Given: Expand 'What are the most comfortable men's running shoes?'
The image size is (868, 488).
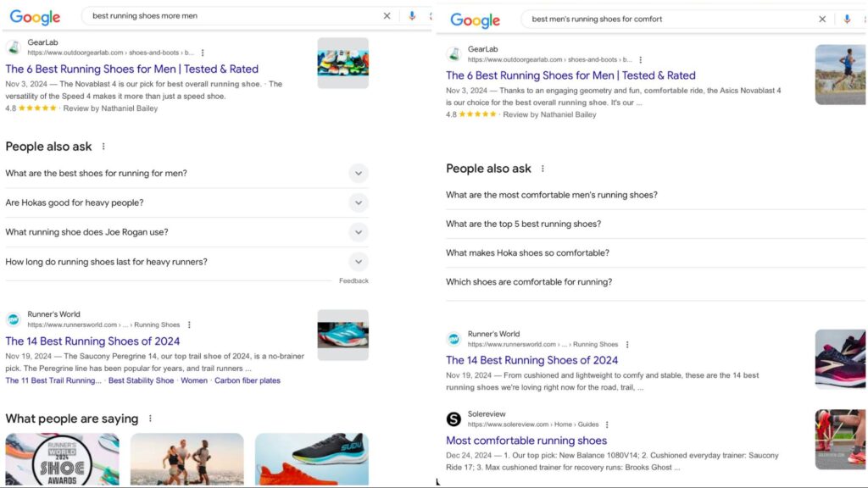Looking at the screenshot, I should [x=655, y=195].
